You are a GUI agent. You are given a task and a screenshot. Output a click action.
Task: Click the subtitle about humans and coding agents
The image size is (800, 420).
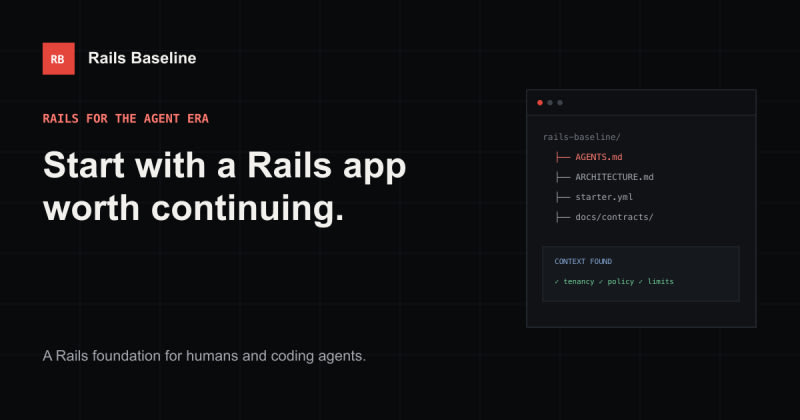(x=204, y=356)
